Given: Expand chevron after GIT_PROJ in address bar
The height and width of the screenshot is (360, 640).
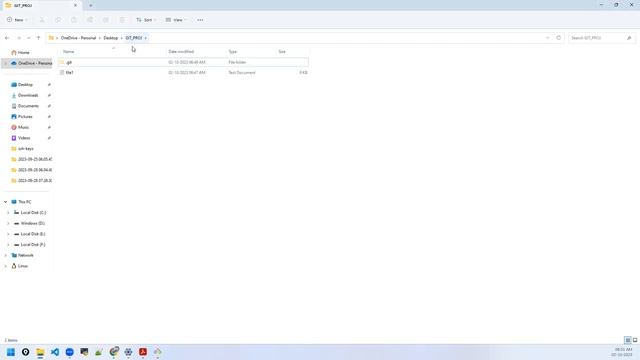Looking at the screenshot, I should pos(146,38).
